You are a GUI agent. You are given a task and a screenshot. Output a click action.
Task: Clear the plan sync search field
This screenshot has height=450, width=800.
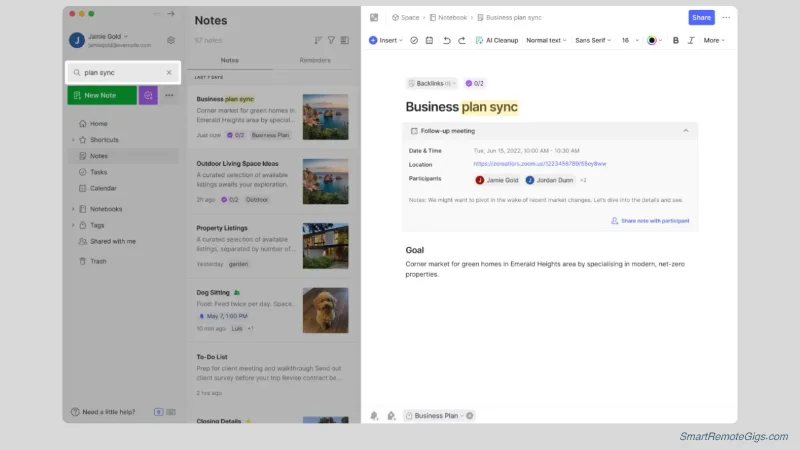[169, 72]
